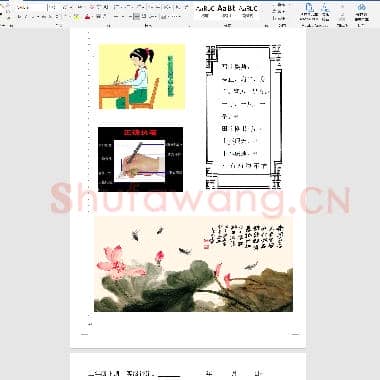Image resolution: width=380 pixels, height=380 pixels.
Task: Click the decrease indent icon
Action: pyautogui.click(x=150, y=7)
